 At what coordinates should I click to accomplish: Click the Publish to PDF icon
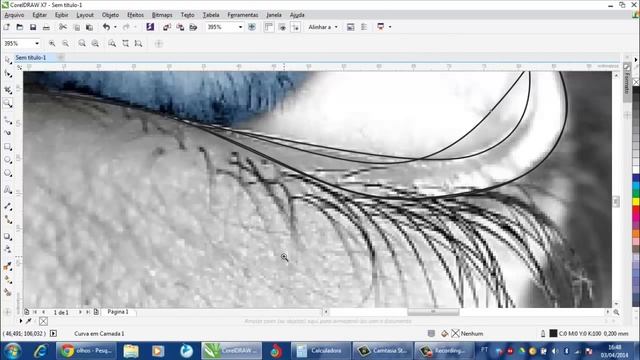[193, 27]
